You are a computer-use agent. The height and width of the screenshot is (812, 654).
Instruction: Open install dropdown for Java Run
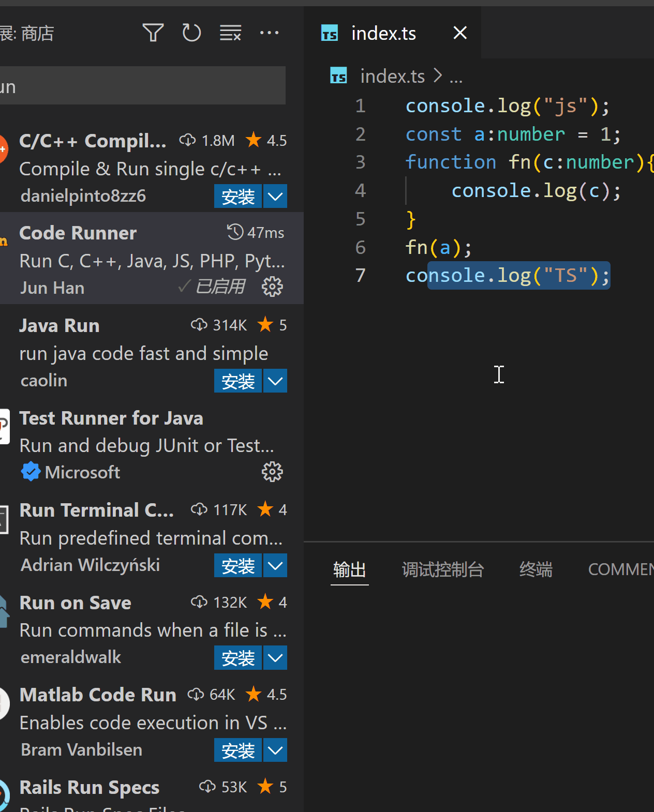275,381
